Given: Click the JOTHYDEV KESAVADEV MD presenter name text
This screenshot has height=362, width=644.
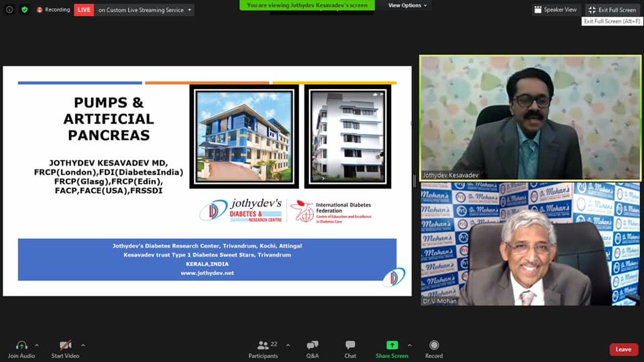Looking at the screenshot, I should coord(109,163).
